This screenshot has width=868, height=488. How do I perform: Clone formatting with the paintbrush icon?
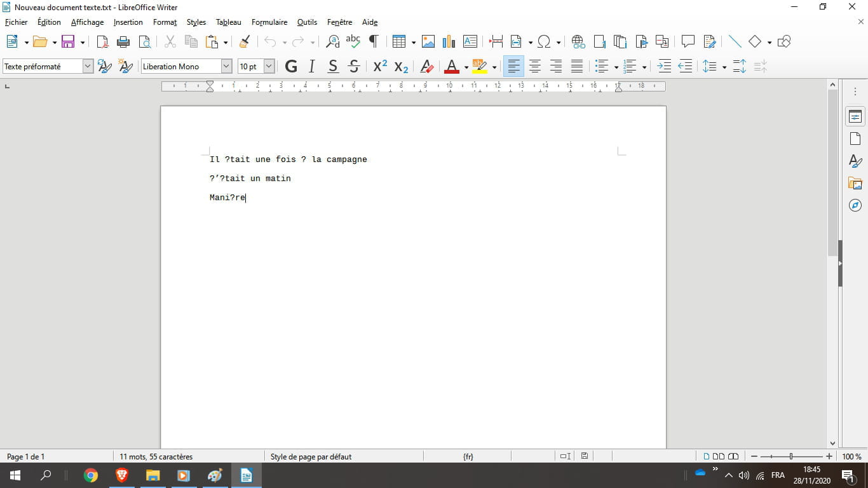245,42
